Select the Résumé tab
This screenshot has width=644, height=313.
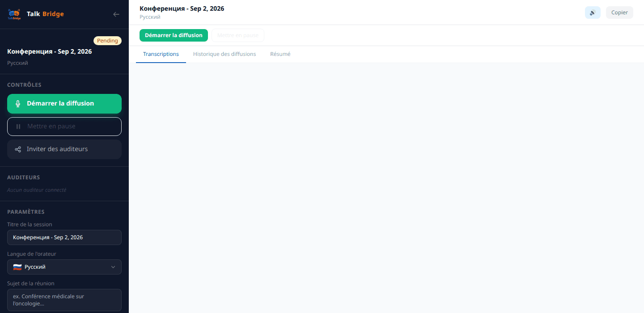[x=280, y=54]
